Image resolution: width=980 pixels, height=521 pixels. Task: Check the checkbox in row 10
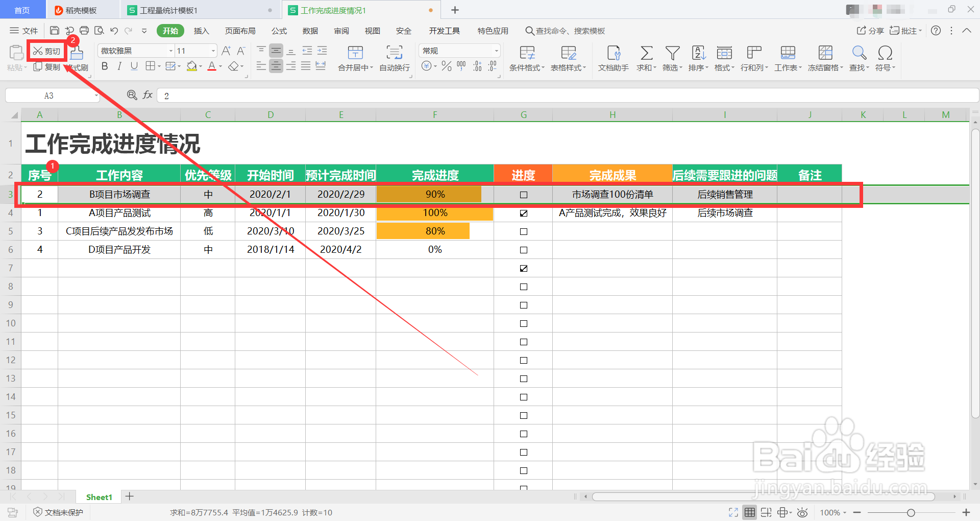click(x=523, y=323)
